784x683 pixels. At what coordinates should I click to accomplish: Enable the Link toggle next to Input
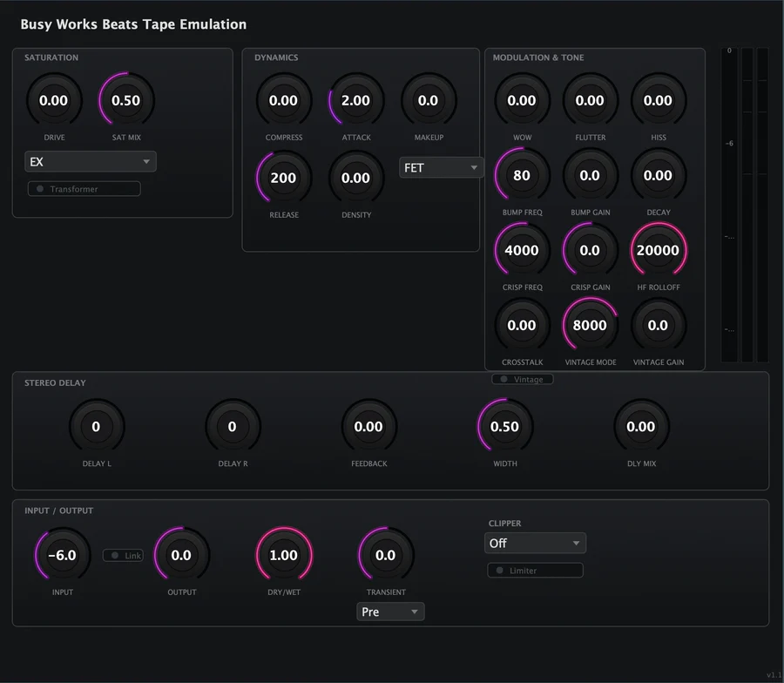[x=123, y=555]
